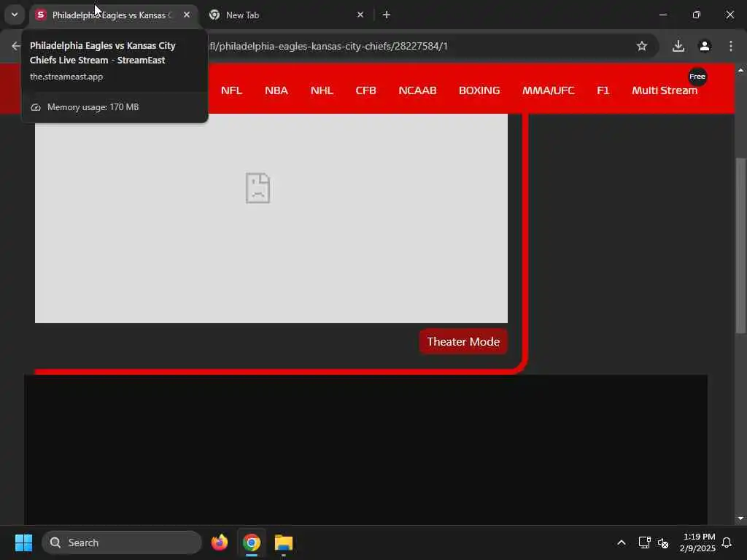Click the vertical page scrollbar thumb
This screenshot has width=747, height=560.
pyautogui.click(x=740, y=245)
